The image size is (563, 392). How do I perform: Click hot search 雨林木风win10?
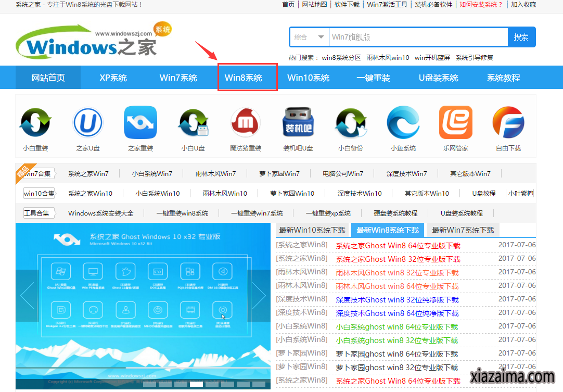pos(388,57)
